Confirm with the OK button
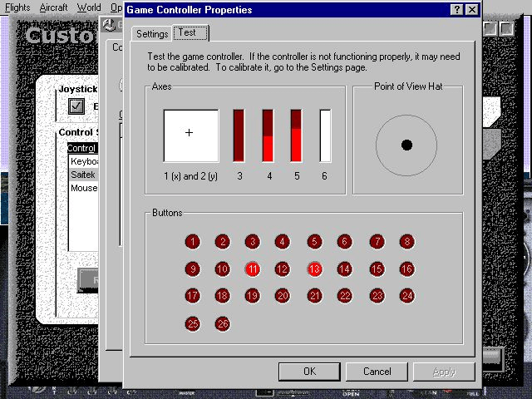Viewport: 532px width, 399px height. tap(309, 372)
